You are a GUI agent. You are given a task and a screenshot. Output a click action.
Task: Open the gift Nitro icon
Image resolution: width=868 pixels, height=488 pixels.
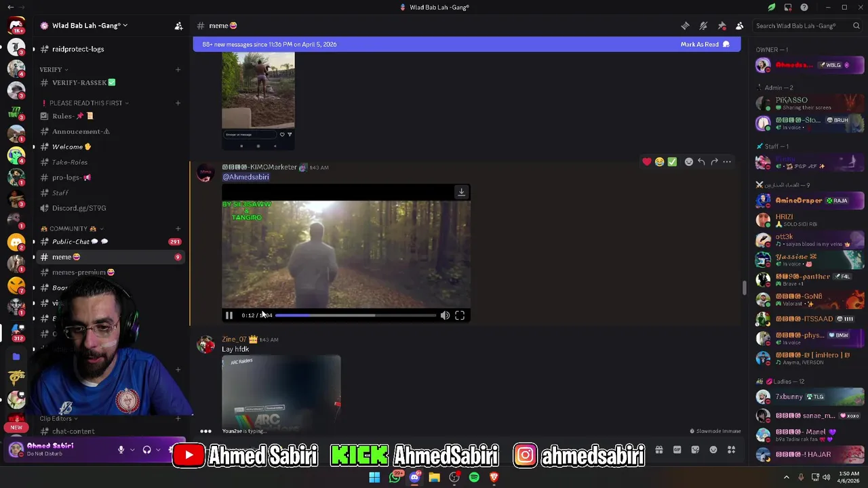[x=658, y=449]
